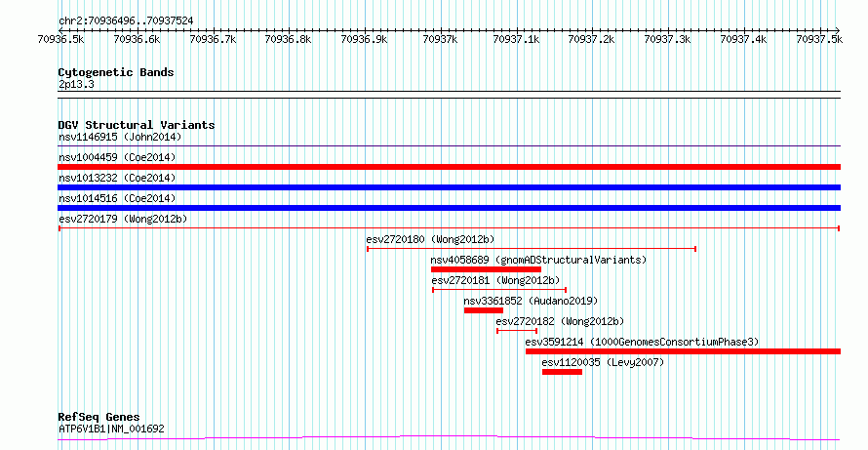Click the 70937.4k ruler tick label
The height and width of the screenshot is (450, 868).
point(743,39)
